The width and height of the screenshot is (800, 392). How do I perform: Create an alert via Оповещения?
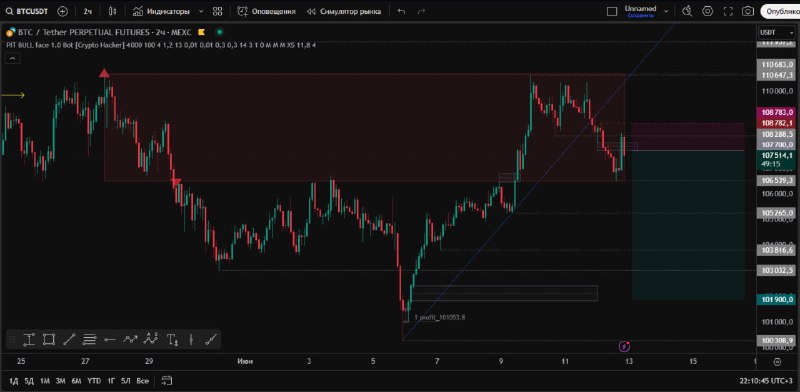coord(266,11)
